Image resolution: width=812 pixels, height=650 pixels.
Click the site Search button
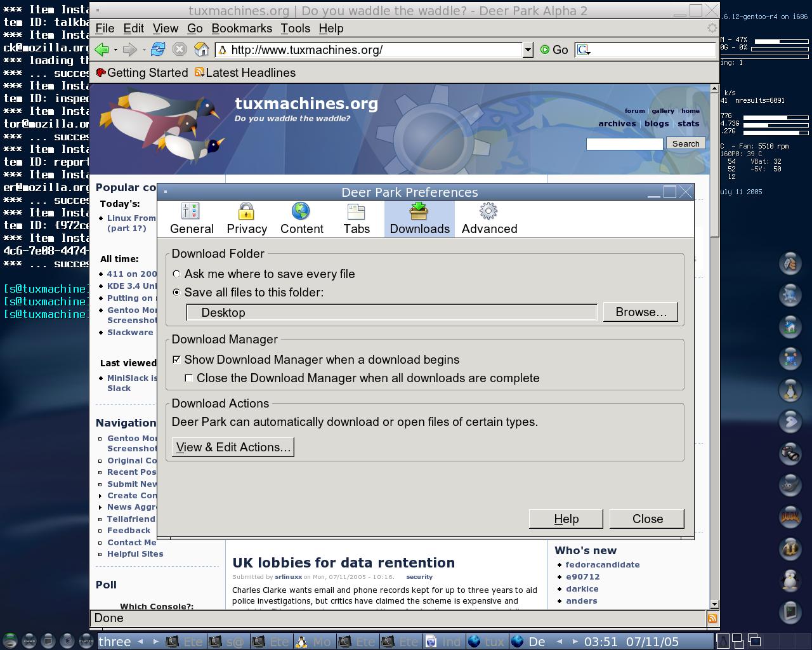point(686,144)
